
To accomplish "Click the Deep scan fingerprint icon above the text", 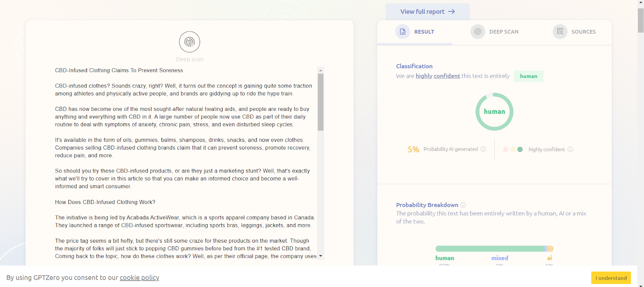I will 190,42.
